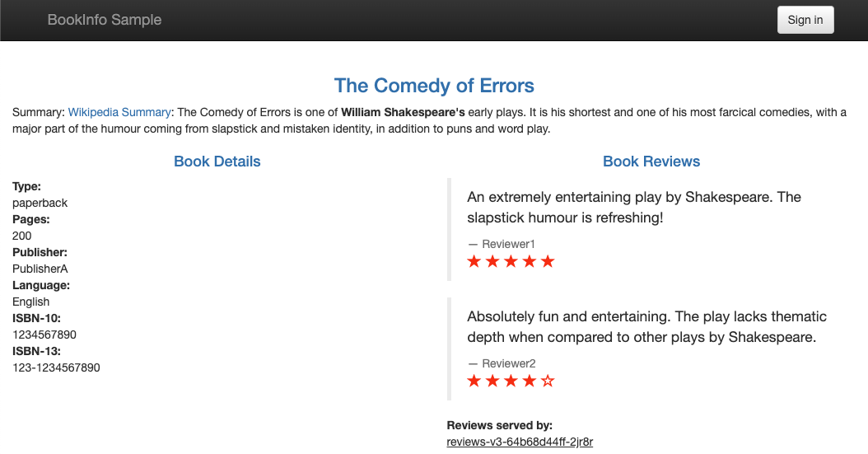The height and width of the screenshot is (454, 868).
Task: Click Reviewer1's third red star
Action: click(x=511, y=261)
